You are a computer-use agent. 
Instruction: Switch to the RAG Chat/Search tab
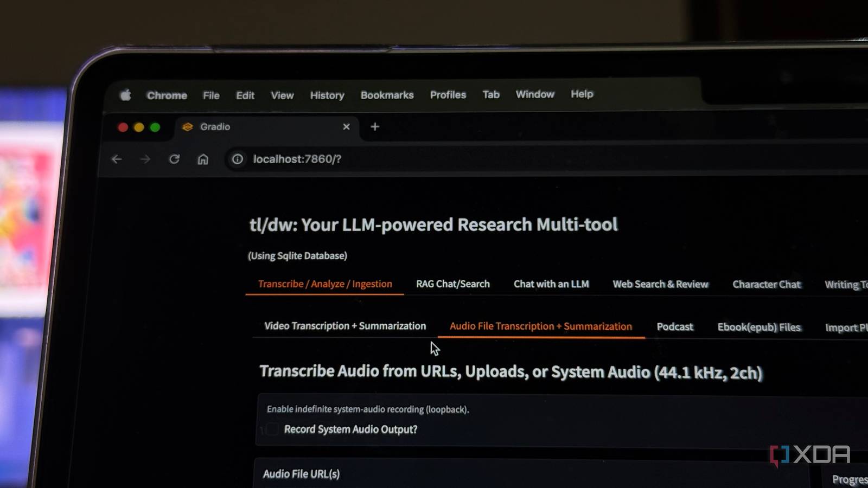point(452,284)
